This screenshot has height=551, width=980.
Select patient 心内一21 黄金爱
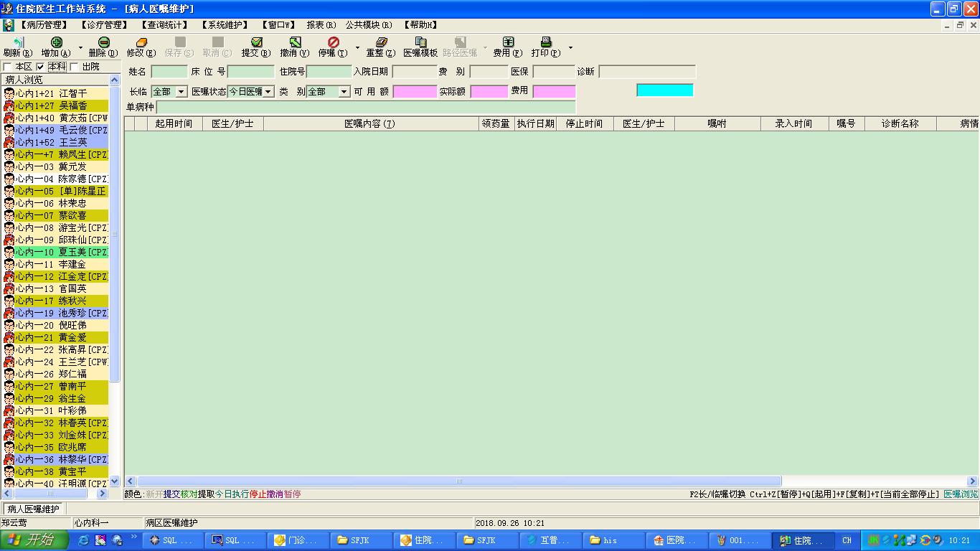tap(56, 337)
